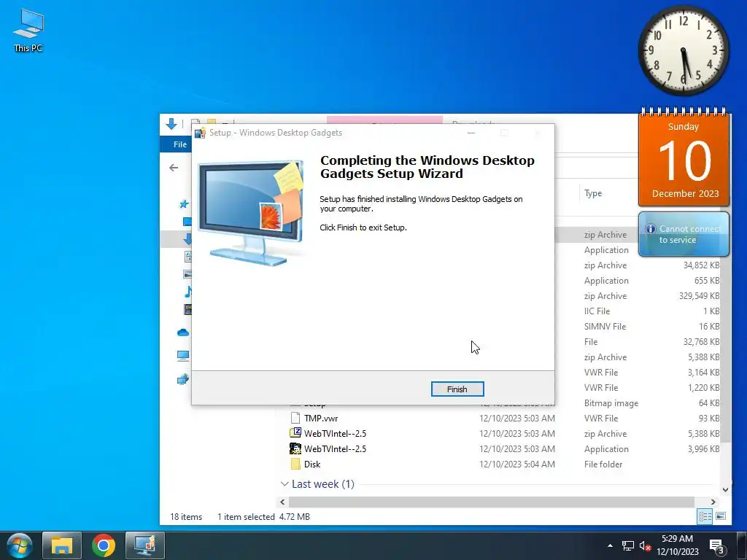Click the 3,164 KB size cell
The image size is (747, 560).
click(x=704, y=373)
